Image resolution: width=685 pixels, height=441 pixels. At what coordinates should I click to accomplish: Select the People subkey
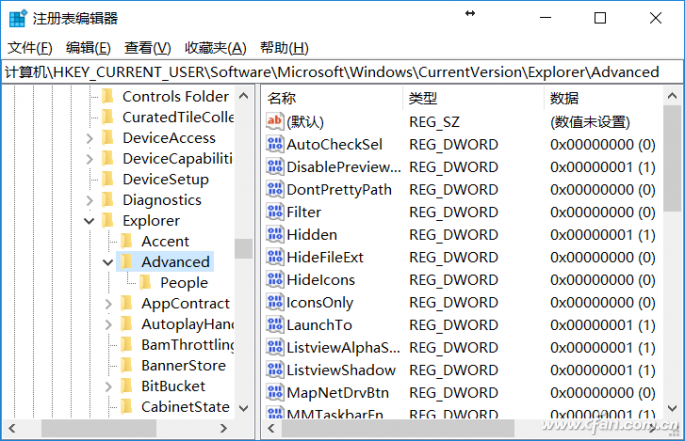pyautogui.click(x=184, y=282)
